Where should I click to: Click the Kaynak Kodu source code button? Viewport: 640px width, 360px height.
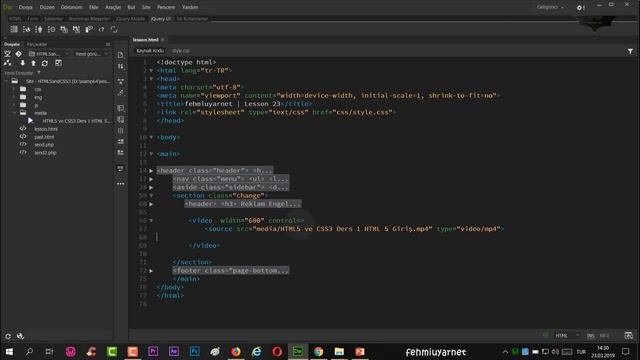(x=150, y=51)
